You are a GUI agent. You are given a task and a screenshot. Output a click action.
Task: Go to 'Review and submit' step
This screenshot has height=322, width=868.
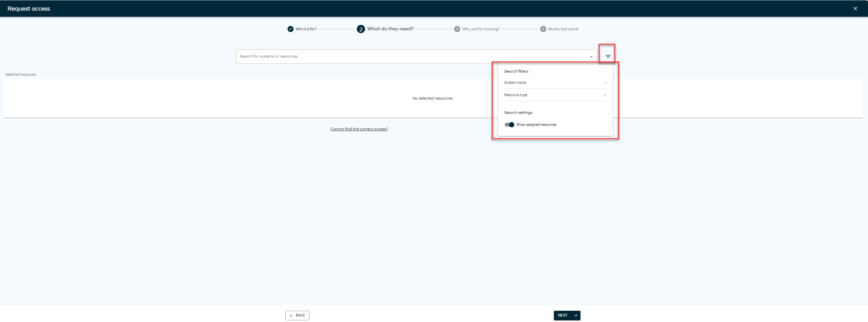[563, 29]
